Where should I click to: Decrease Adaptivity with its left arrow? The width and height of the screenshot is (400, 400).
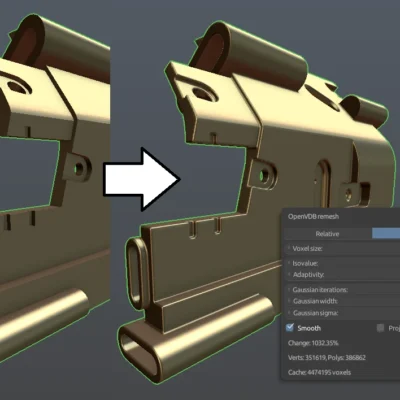tap(288, 274)
